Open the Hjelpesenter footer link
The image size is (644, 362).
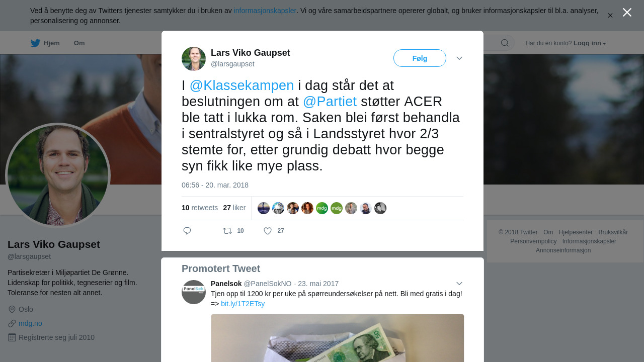point(576,232)
